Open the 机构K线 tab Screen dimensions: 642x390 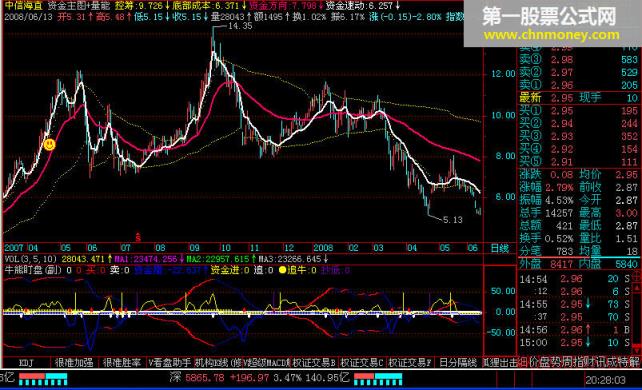(218, 363)
